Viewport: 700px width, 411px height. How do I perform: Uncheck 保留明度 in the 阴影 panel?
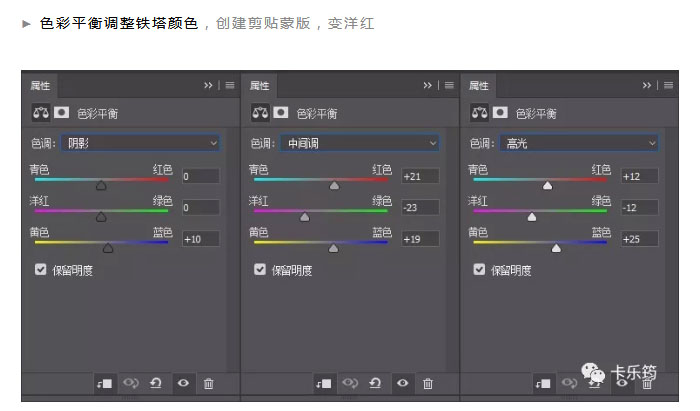pos(41,270)
